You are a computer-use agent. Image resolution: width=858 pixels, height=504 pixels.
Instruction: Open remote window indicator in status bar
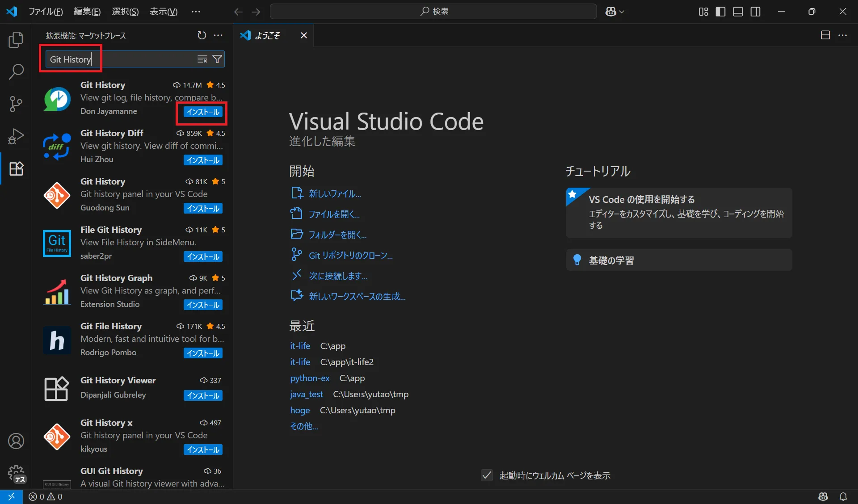click(11, 496)
